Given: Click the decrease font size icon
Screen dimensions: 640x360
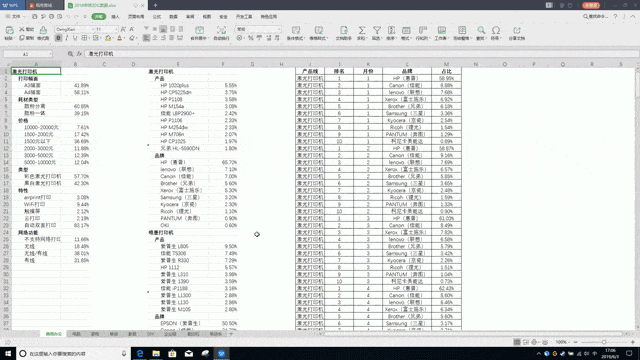Looking at the screenshot, I should coord(132,29).
